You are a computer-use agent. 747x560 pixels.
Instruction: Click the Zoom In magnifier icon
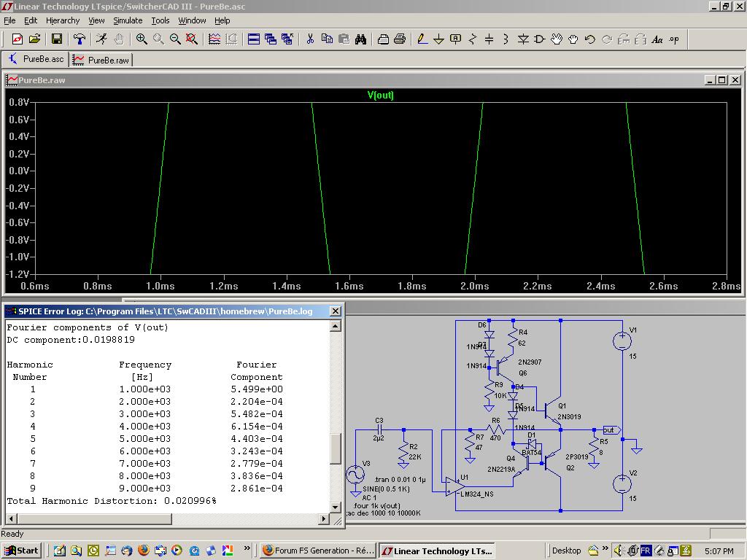point(142,39)
